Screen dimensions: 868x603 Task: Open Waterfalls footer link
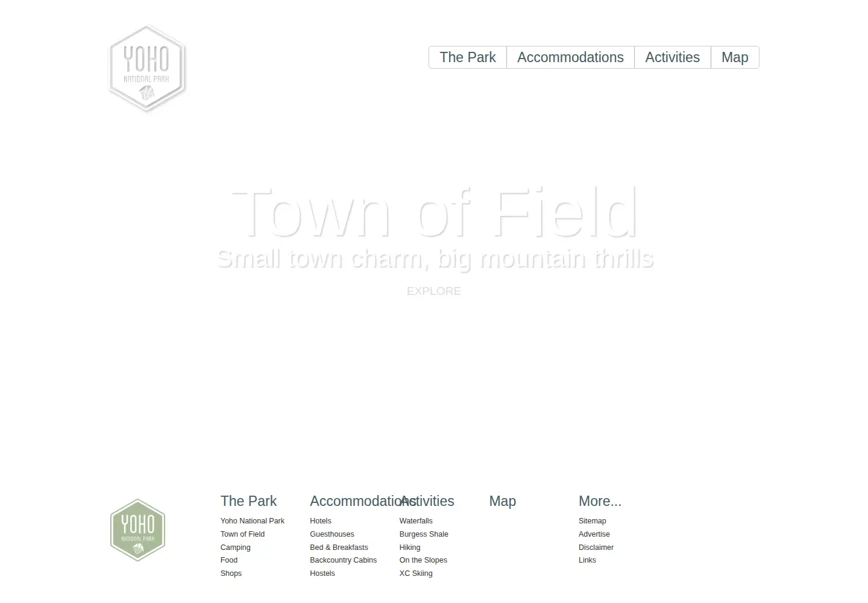pyautogui.click(x=416, y=521)
